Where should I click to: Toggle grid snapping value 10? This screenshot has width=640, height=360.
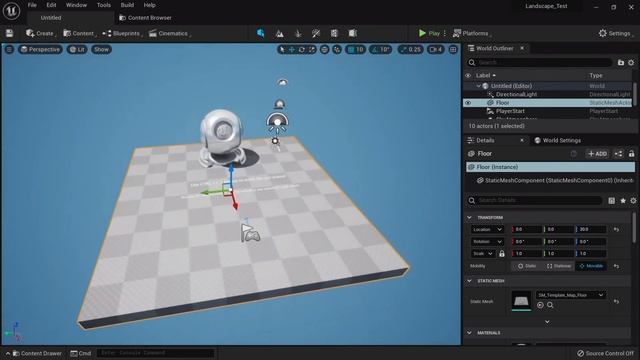tap(356, 49)
